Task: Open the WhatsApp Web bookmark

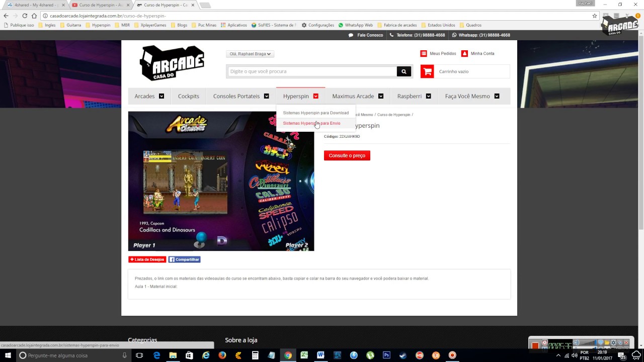Action: point(356,25)
